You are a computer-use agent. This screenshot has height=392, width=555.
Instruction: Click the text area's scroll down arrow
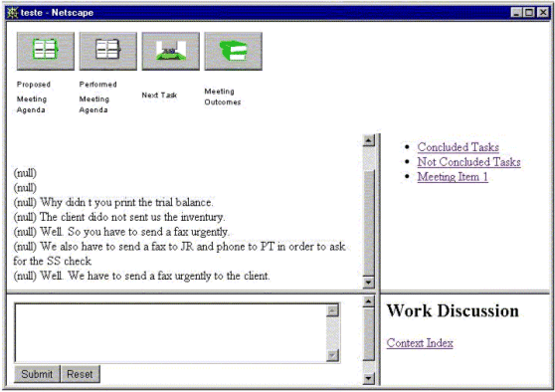[x=333, y=355]
